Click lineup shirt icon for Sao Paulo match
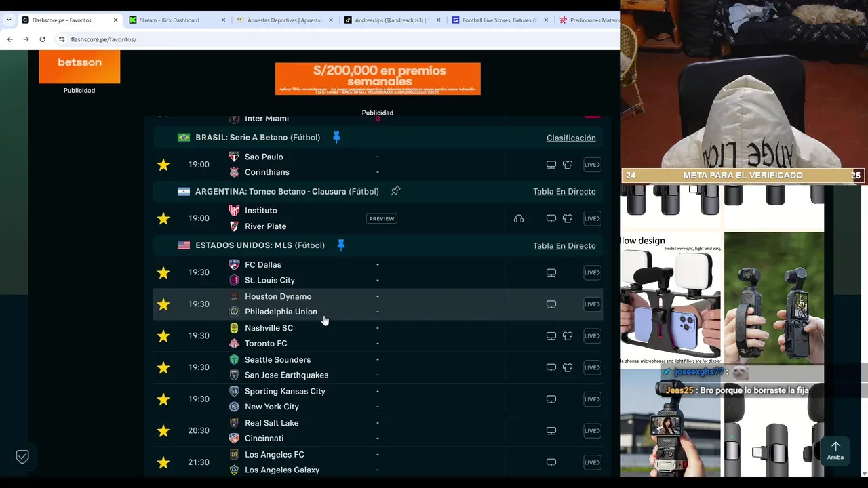 click(x=568, y=165)
